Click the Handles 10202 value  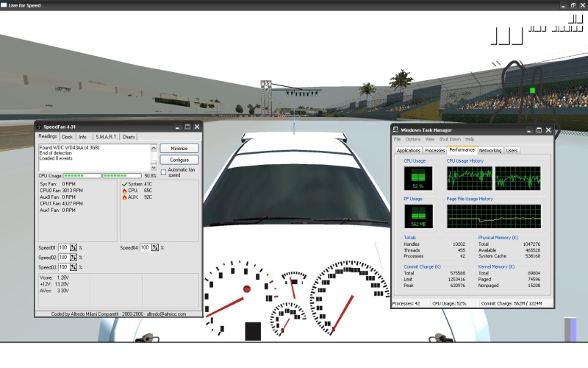(x=459, y=244)
